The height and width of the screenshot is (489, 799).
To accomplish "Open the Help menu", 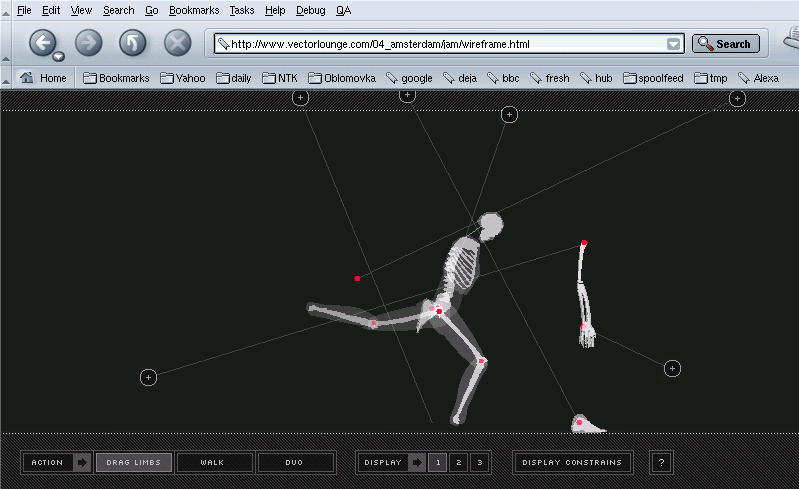I will pos(275,10).
